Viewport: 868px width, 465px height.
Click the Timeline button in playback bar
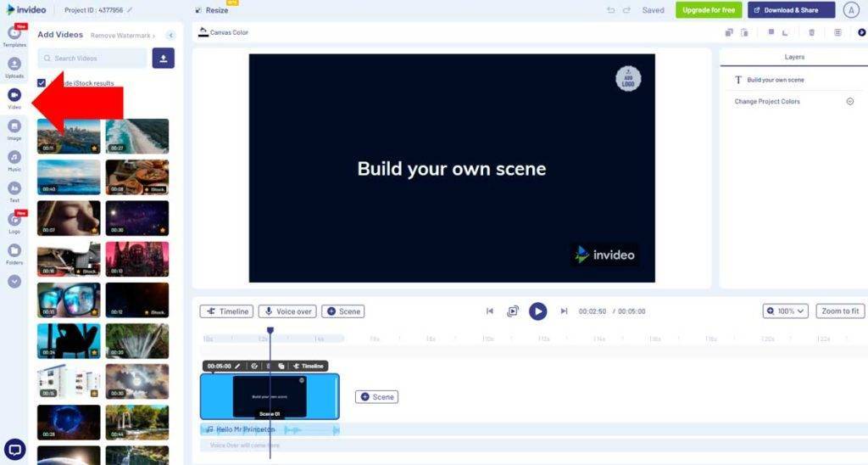(x=226, y=311)
